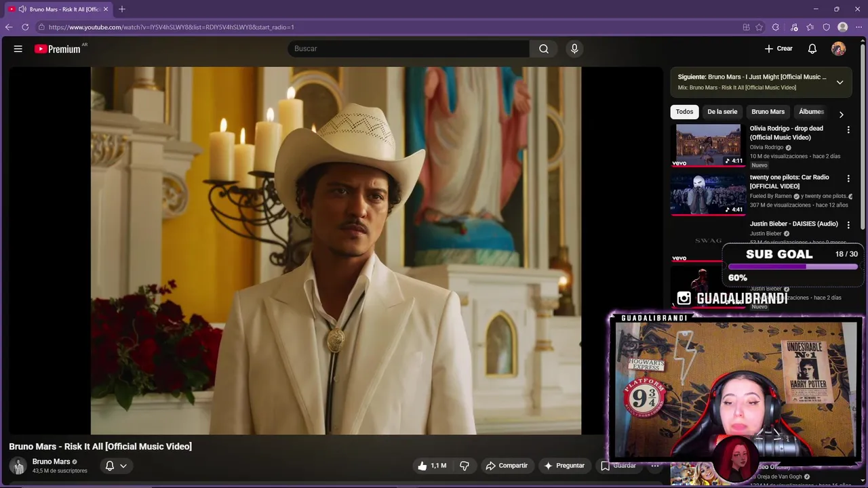Click the Siguiente: I Just Might text
The width and height of the screenshot is (868, 488).
(752, 77)
